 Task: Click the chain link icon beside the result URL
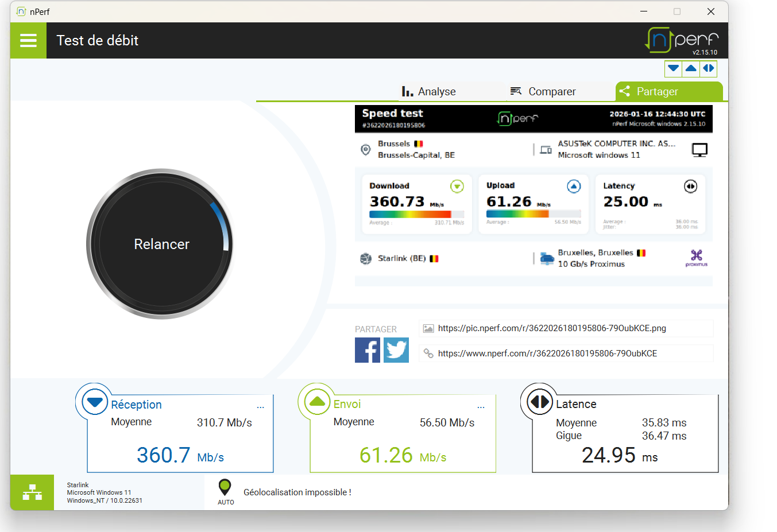[428, 354]
